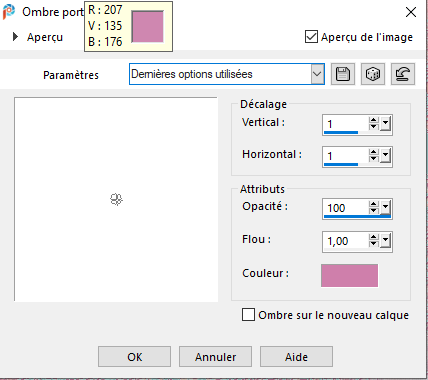Expand the Aperçu disclosure triangle
The width and height of the screenshot is (428, 380).
pos(15,37)
